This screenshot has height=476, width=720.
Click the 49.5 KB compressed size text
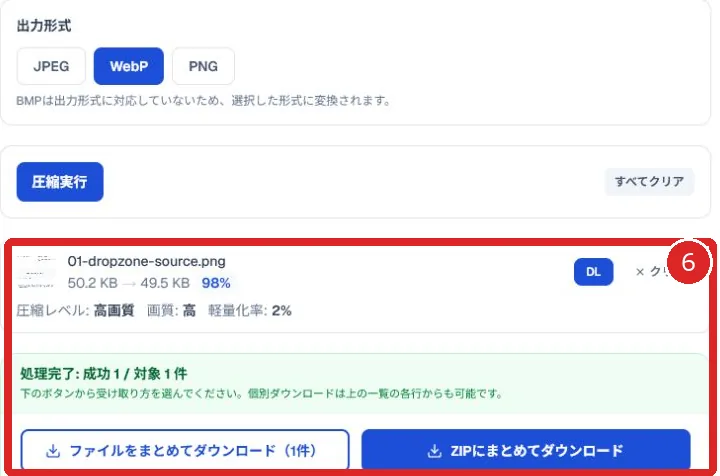pos(165,283)
